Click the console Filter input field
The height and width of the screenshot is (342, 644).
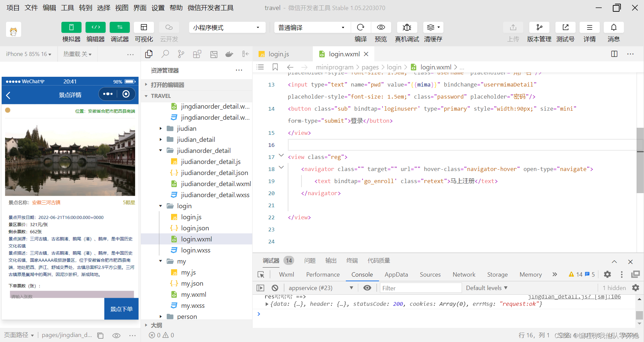click(x=421, y=288)
